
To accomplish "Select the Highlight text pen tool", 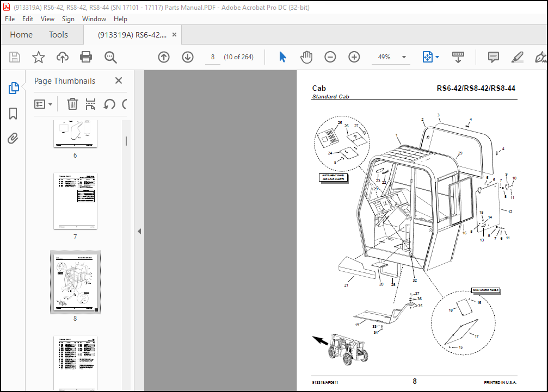I will 517,57.
